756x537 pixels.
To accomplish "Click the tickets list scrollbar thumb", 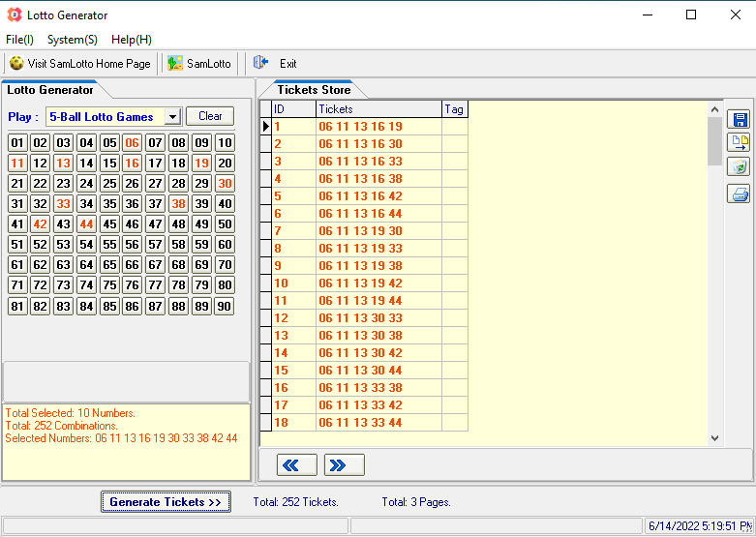I will click(x=714, y=141).
